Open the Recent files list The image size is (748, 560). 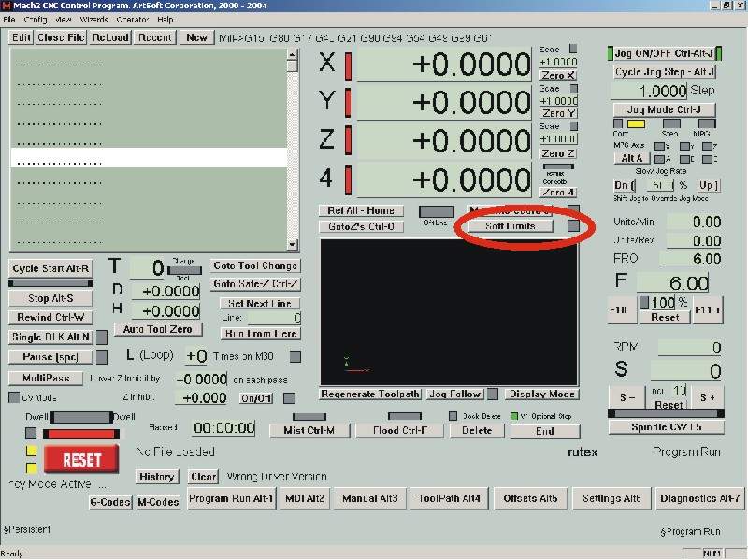[x=154, y=37]
